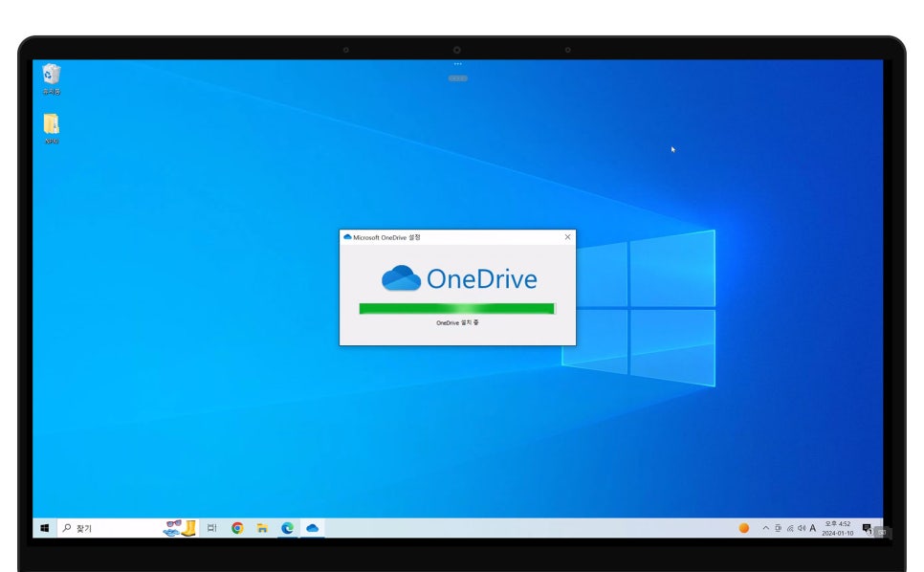Viewport: 924px width, 572px height.
Task: Click the OneDrive 설치 중 status text
Action: [457, 322]
